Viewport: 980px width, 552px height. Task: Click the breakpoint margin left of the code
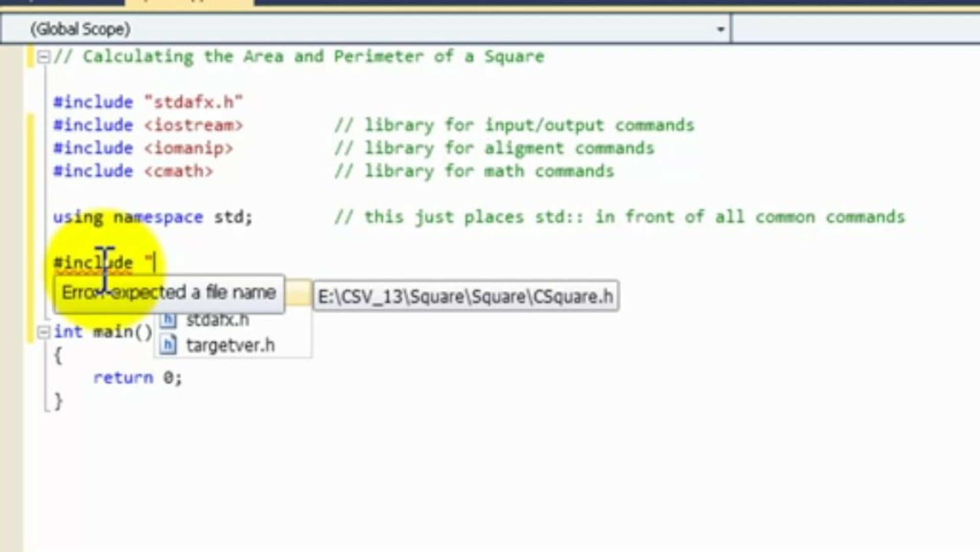tap(11, 296)
